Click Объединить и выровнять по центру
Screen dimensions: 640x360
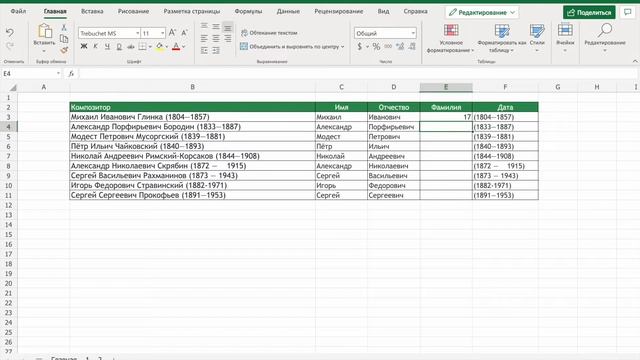pos(290,47)
